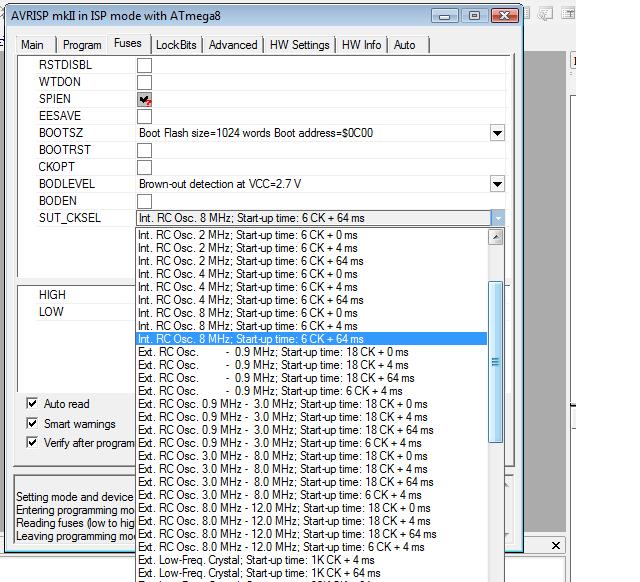Choose Int. RC Osc. 2 MHz 6 CK + 4 ms

(311, 248)
